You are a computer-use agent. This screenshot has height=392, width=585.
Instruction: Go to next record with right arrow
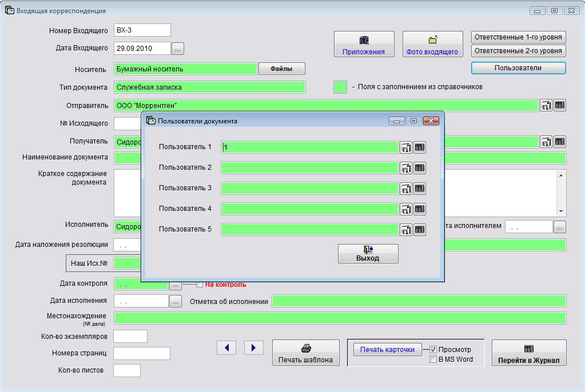pos(253,347)
